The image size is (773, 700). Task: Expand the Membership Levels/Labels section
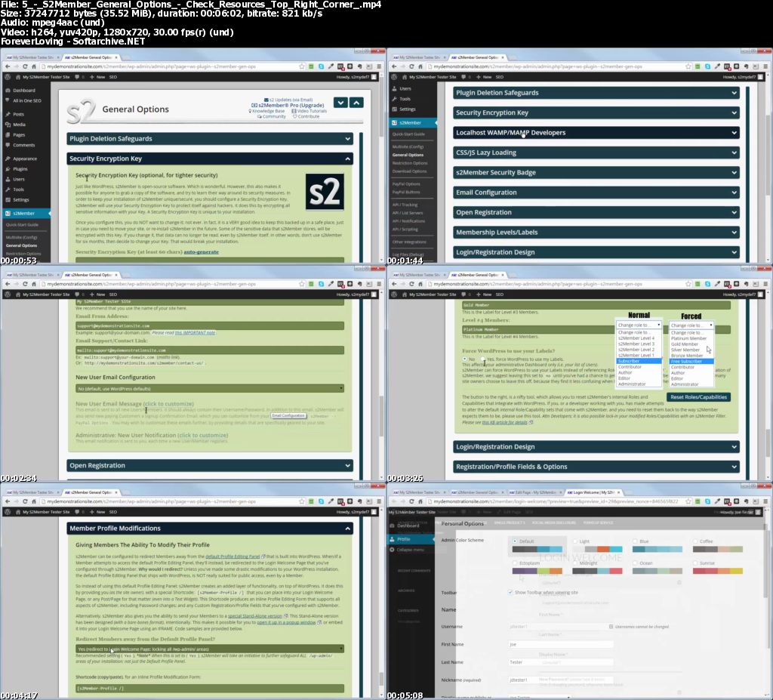596,233
